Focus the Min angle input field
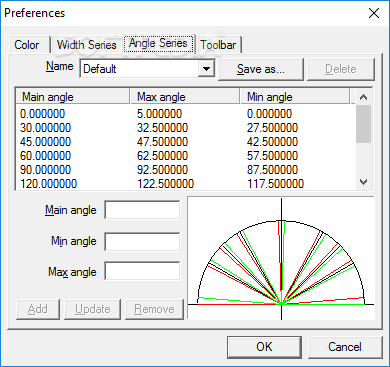 tap(142, 241)
